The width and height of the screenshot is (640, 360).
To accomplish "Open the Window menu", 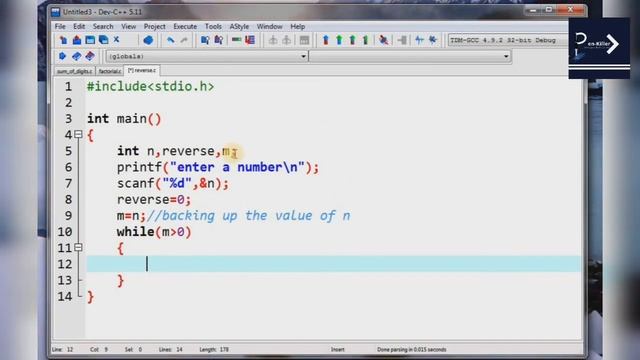I will (269, 27).
